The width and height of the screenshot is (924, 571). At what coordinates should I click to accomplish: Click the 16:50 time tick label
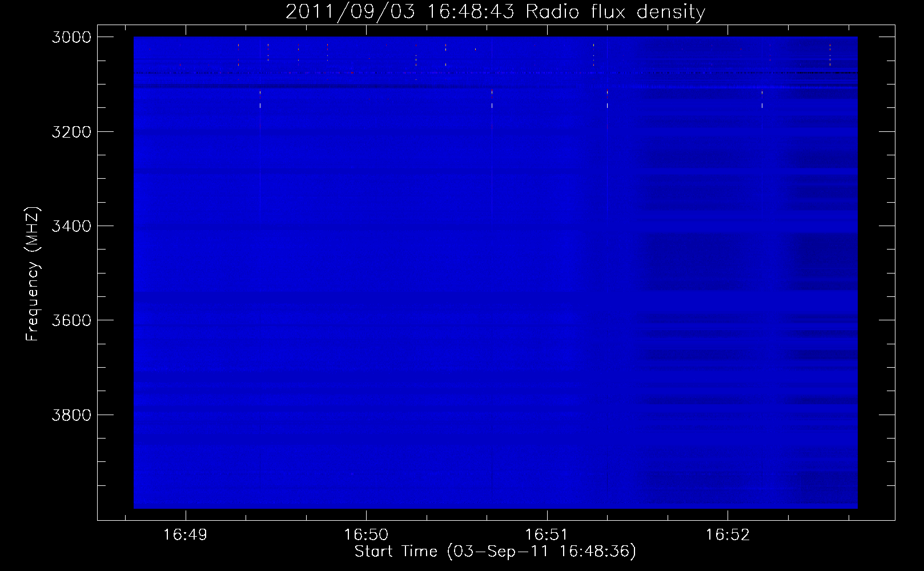(x=366, y=535)
